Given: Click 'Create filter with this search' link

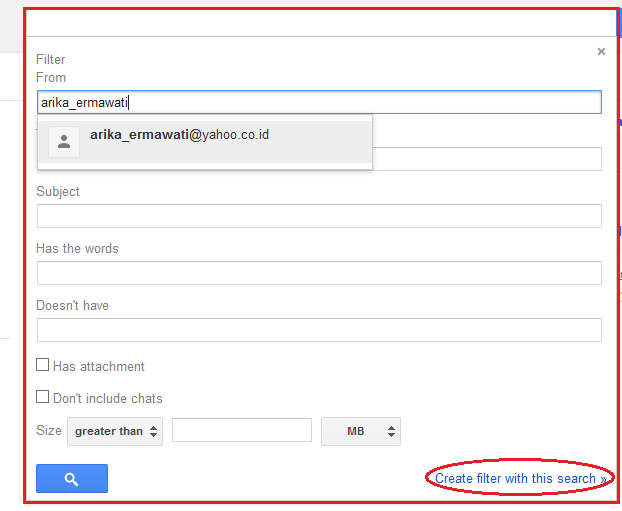Looking at the screenshot, I should pyautogui.click(x=520, y=478).
